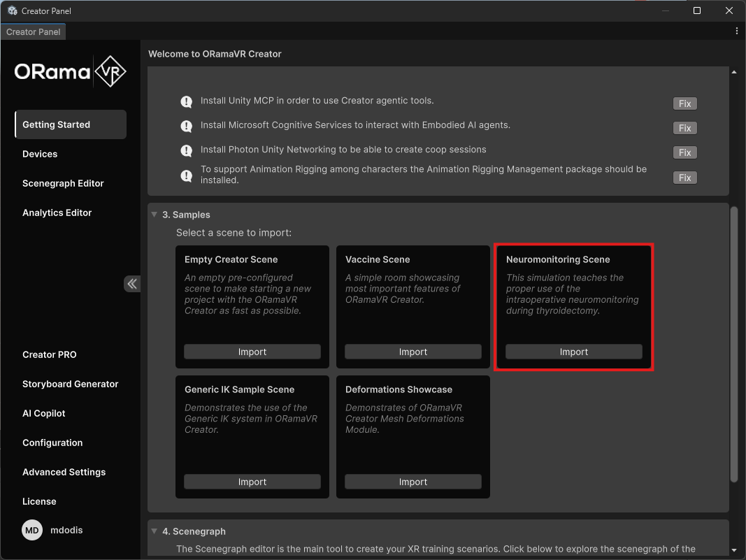Click the Welcome to ORamaVR Creator heading
The height and width of the screenshot is (560, 746).
pos(215,54)
